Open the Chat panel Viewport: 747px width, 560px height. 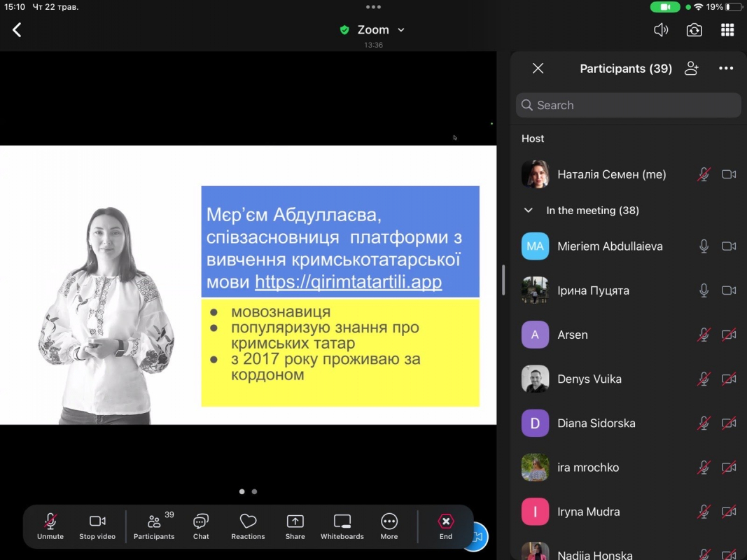click(x=201, y=526)
